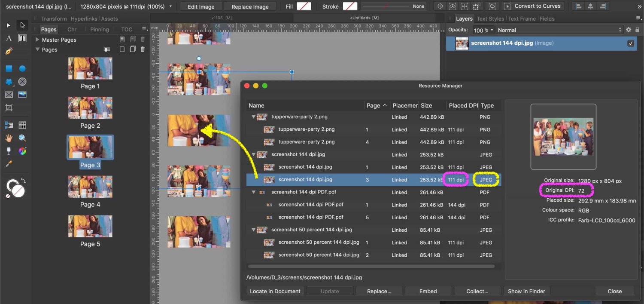Screen dimensions: 644x304
Task: Delete selected page with trash icon
Action: [143, 49]
